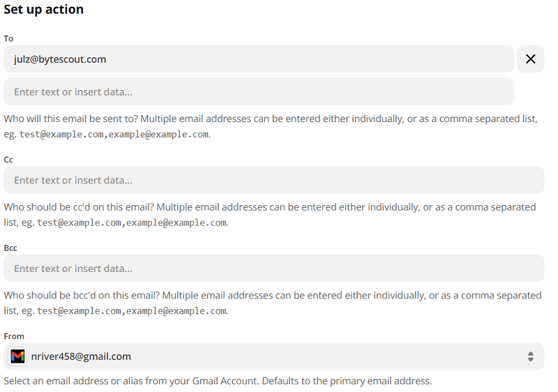The width and height of the screenshot is (558, 392).
Task: Click the example email code under To
Action: coord(114,135)
